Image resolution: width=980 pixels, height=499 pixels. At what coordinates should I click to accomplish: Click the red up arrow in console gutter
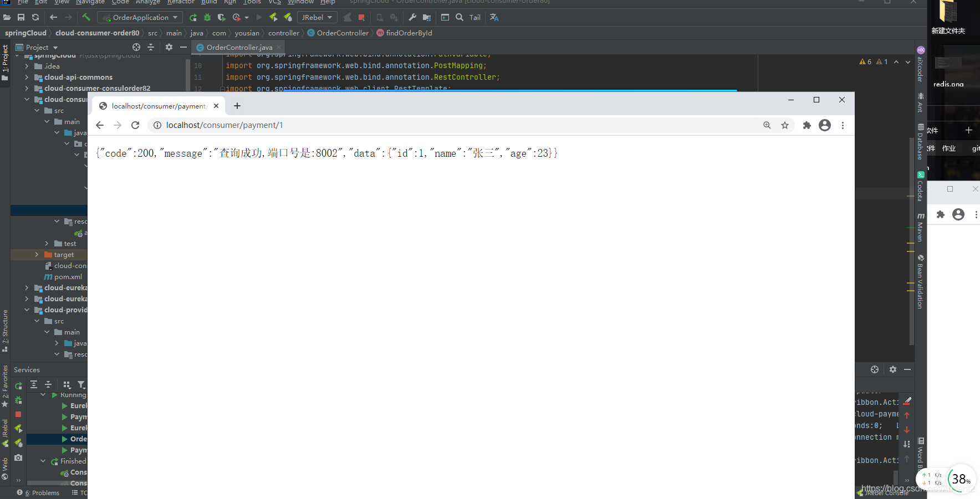pyautogui.click(x=907, y=415)
